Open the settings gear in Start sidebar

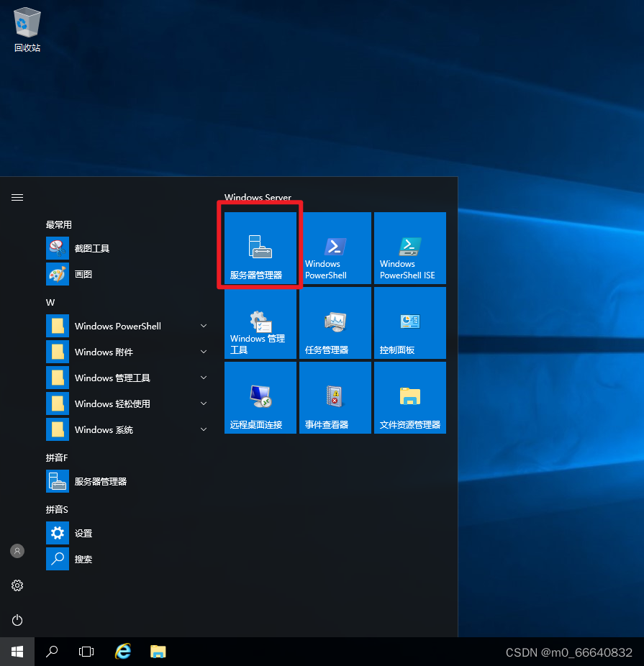(x=17, y=585)
